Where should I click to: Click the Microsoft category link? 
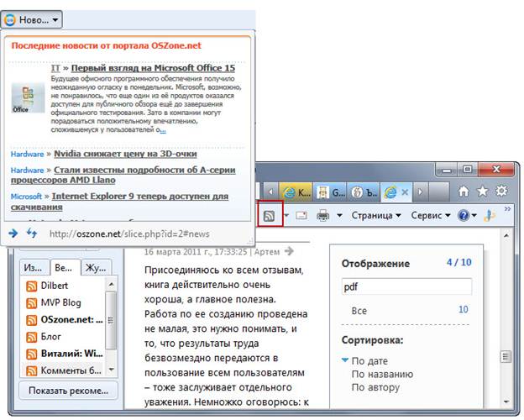pos(26,197)
